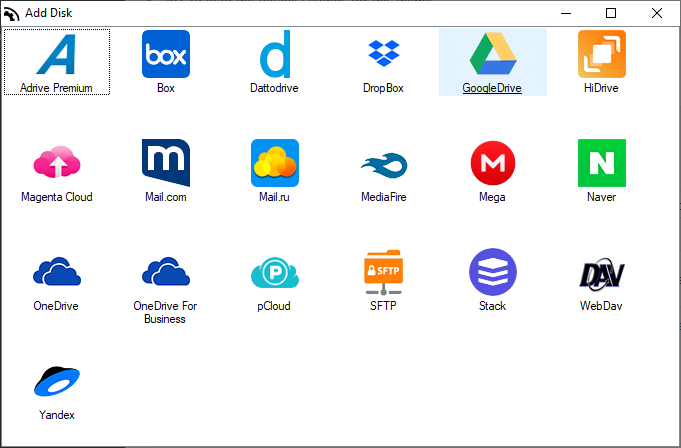Select the SFTP folder icon
681x448 pixels.
tap(383, 272)
